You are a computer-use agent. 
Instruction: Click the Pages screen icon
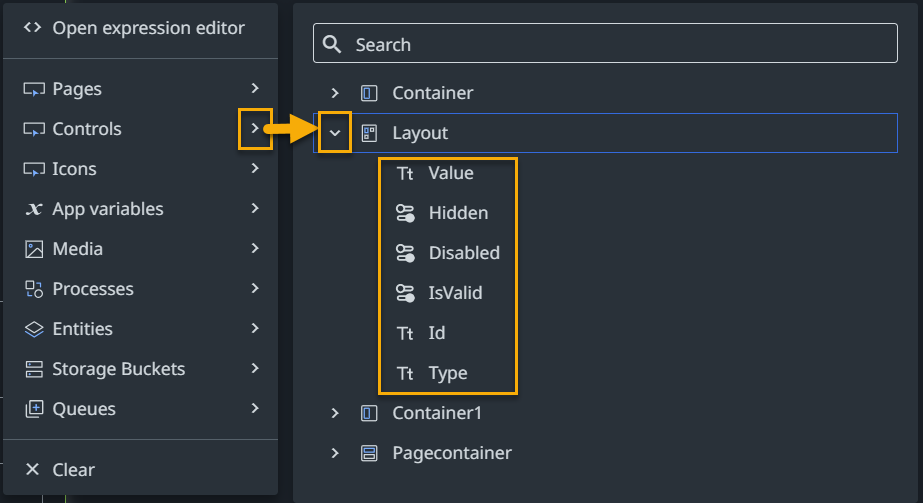(x=34, y=89)
